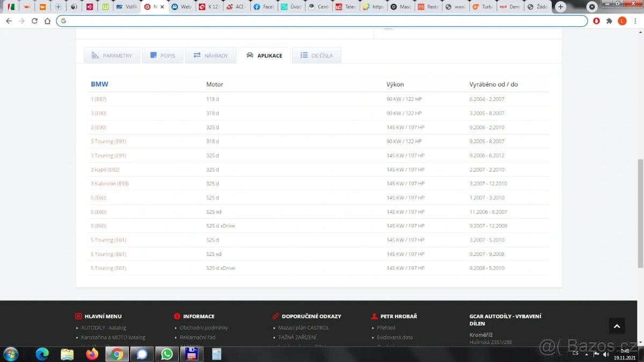644x362 pixels.
Task: Open the tab search dropdown in Chrome
Action: click(592, 7)
